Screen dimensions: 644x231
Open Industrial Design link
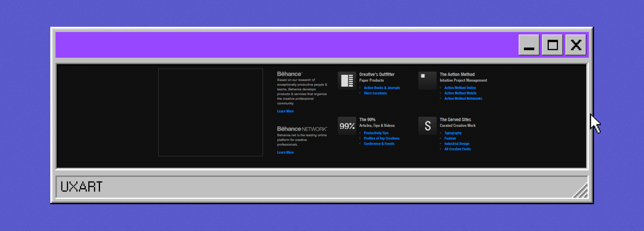pos(457,144)
